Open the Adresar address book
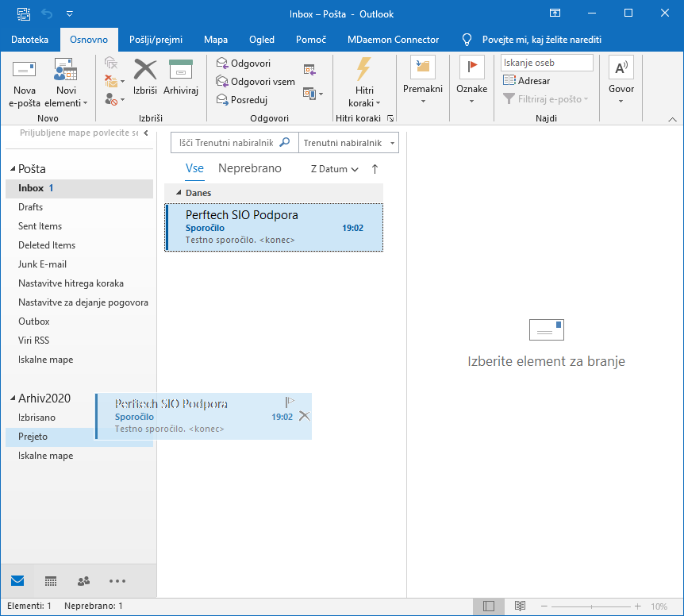The width and height of the screenshot is (684, 616). pos(527,81)
